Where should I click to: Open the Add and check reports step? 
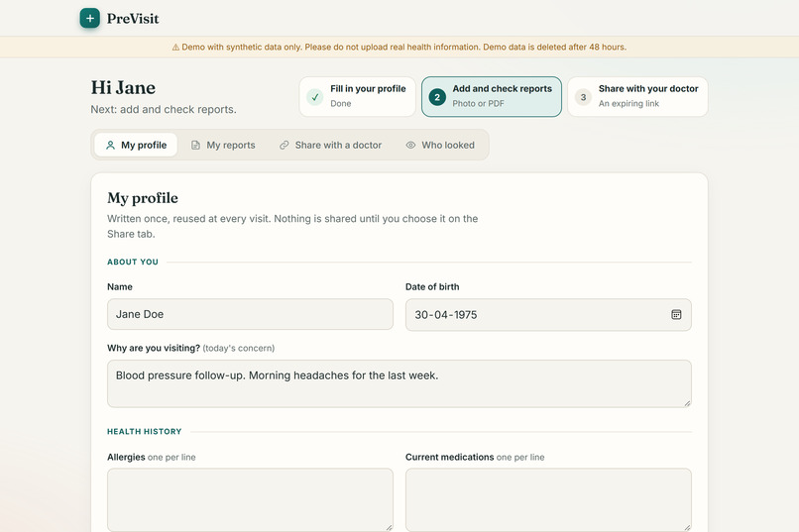[x=492, y=97]
